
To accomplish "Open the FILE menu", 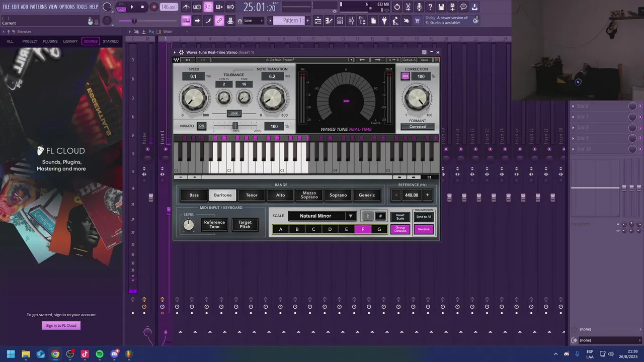I will [x=6, y=7].
